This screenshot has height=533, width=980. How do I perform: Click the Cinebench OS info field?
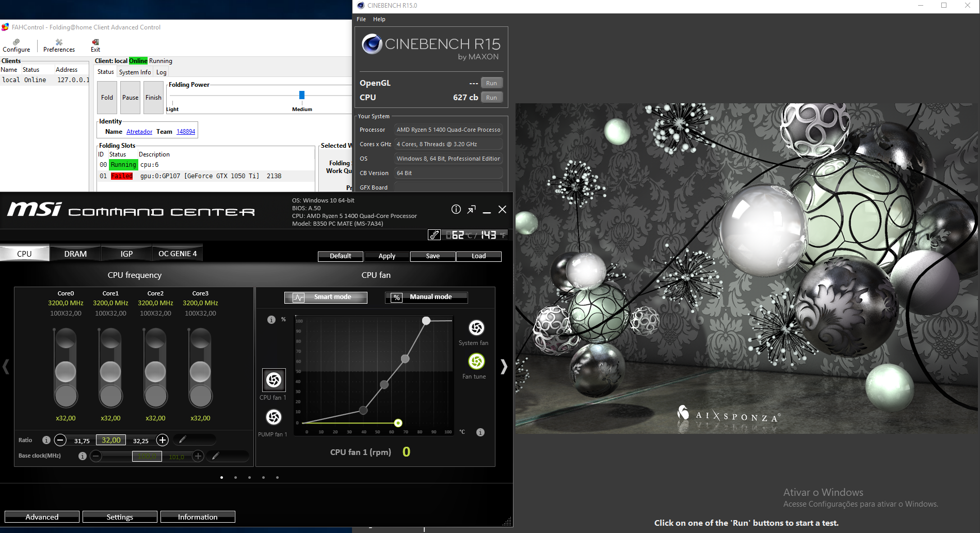[x=448, y=159]
